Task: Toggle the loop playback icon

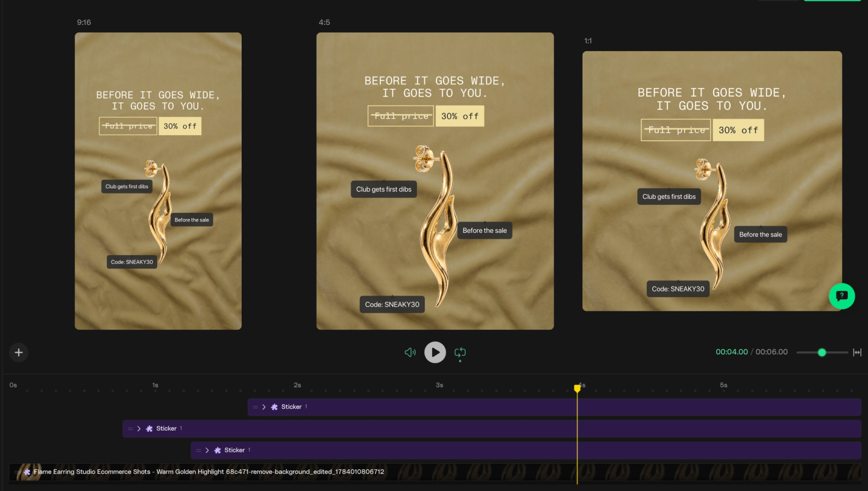Action: point(460,352)
